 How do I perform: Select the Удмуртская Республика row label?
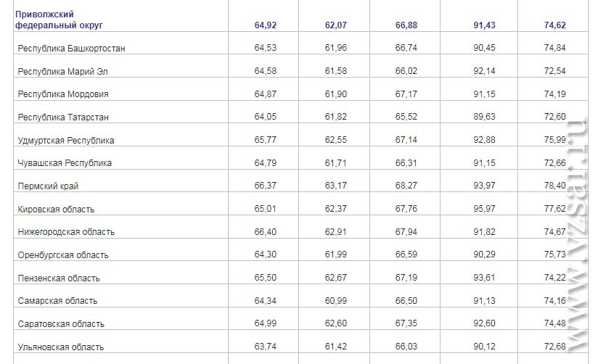tap(66, 141)
